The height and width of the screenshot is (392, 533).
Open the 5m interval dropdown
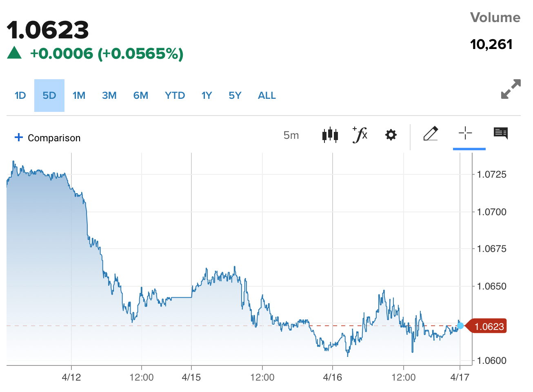tap(291, 135)
